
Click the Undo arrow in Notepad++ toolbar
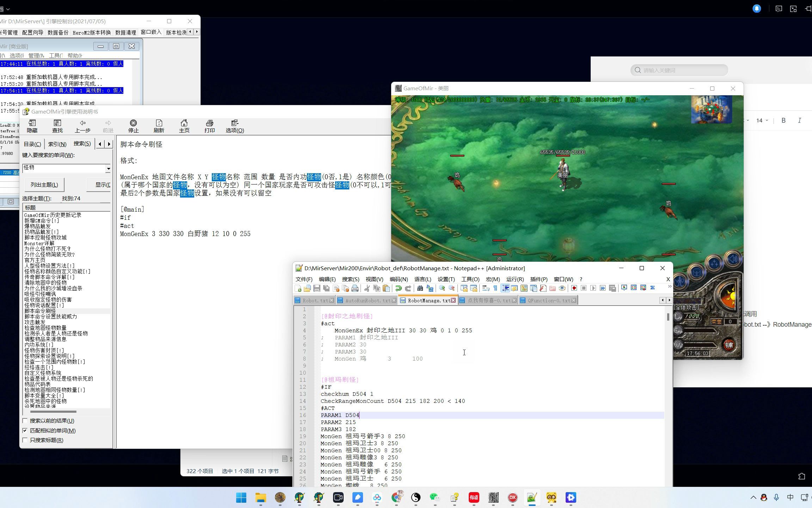(x=398, y=288)
